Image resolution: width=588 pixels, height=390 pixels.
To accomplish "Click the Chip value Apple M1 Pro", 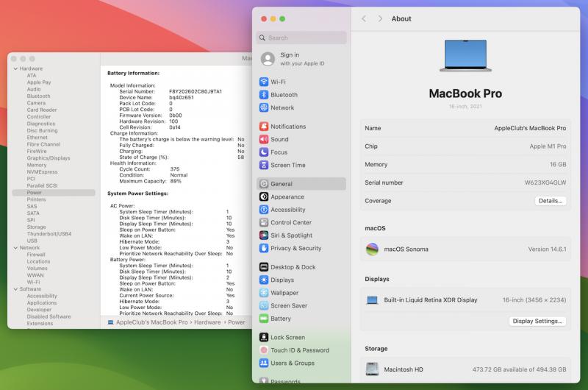I will (548, 146).
